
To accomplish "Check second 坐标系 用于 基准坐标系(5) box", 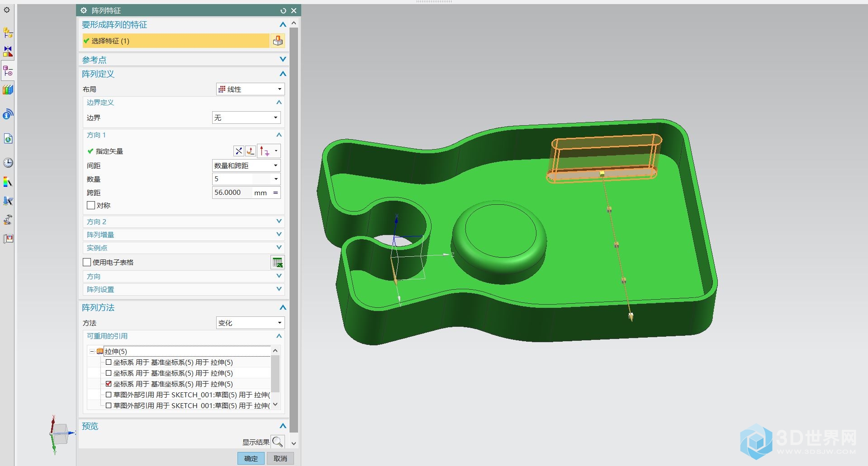I will (x=109, y=373).
